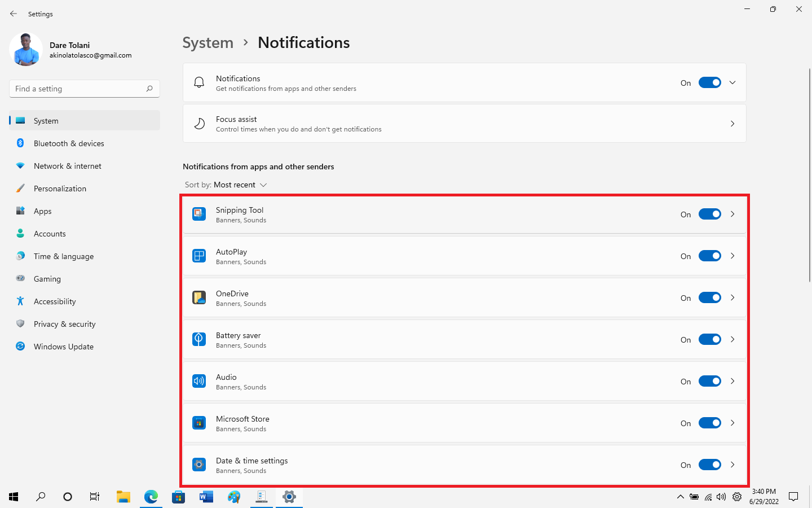This screenshot has height=508, width=812.
Task: Go to Time & language
Action: click(85, 256)
